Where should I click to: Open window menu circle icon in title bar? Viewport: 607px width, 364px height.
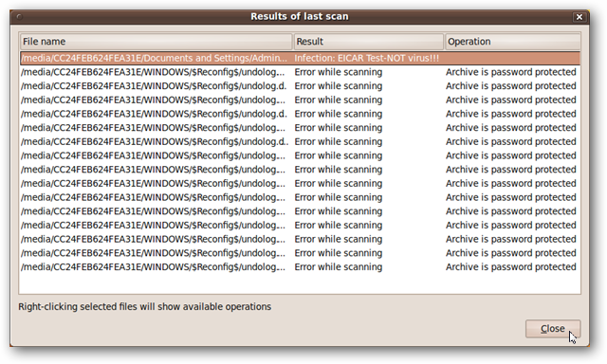click(x=19, y=17)
